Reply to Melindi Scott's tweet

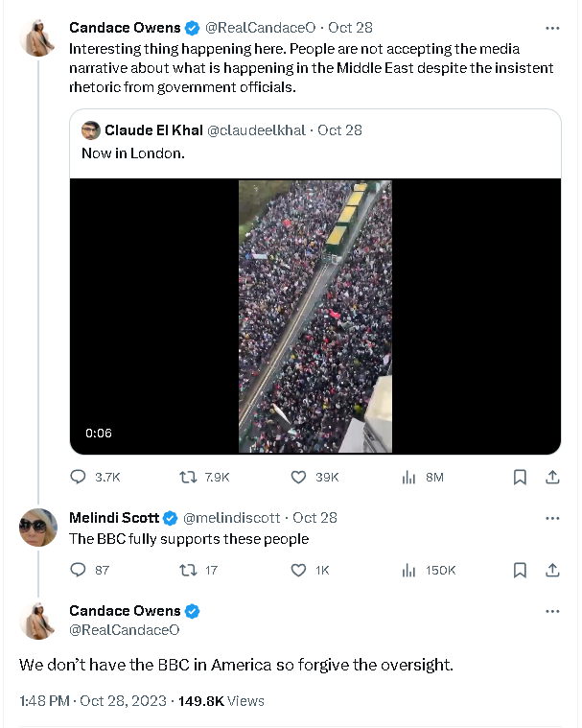point(79,570)
